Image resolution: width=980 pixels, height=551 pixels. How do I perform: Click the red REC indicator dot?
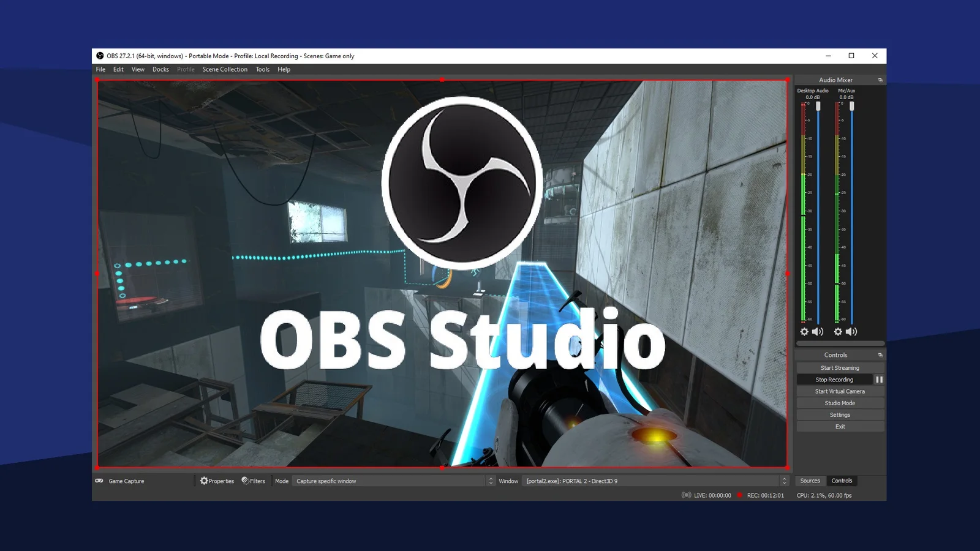(x=740, y=495)
